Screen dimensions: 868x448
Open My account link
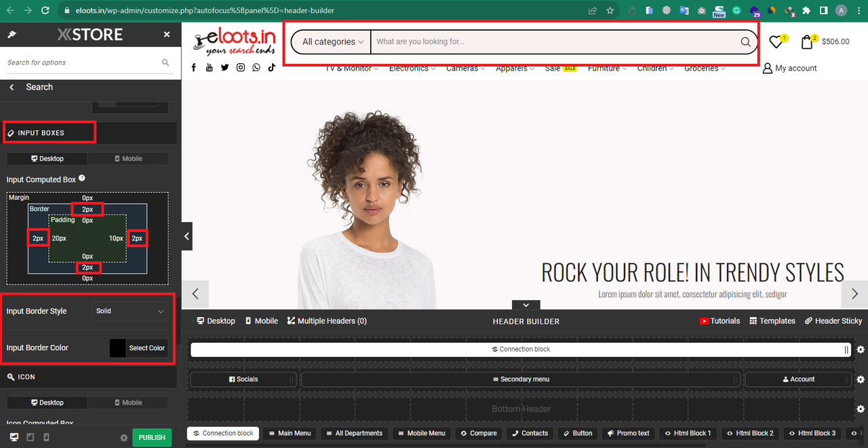(x=789, y=68)
